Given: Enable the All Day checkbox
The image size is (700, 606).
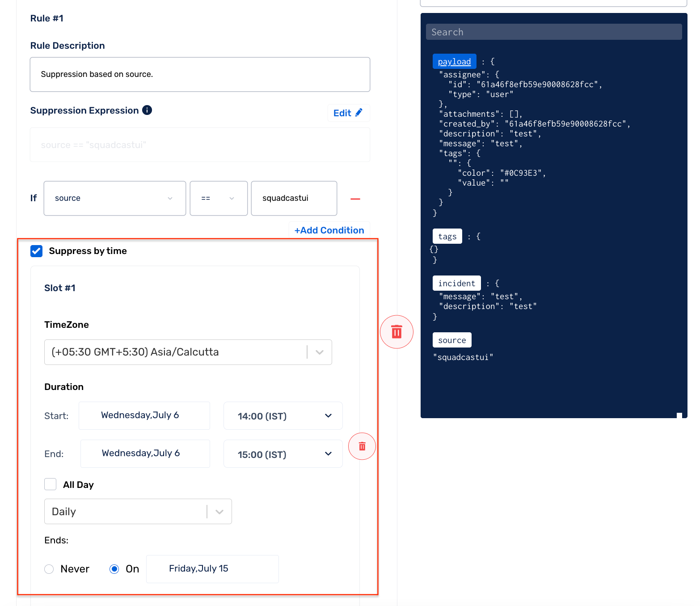Looking at the screenshot, I should 51,484.
